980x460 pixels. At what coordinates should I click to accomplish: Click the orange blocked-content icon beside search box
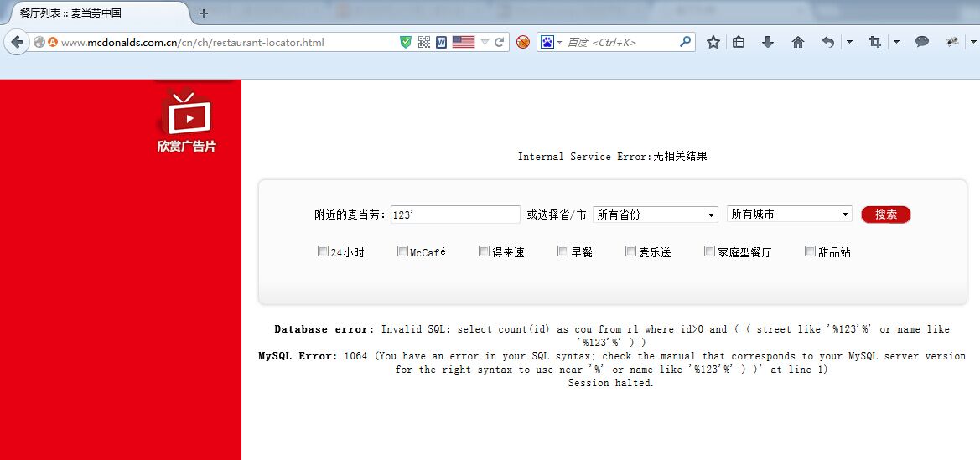click(x=523, y=42)
